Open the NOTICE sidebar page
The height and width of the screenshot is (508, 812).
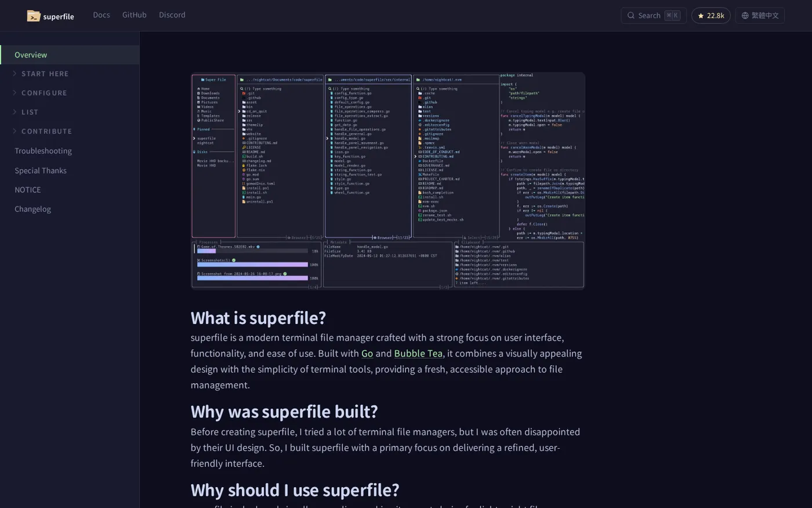click(28, 190)
